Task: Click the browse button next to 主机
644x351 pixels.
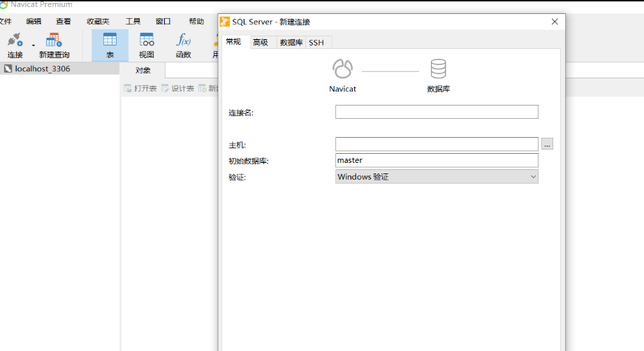Action: pyautogui.click(x=547, y=144)
